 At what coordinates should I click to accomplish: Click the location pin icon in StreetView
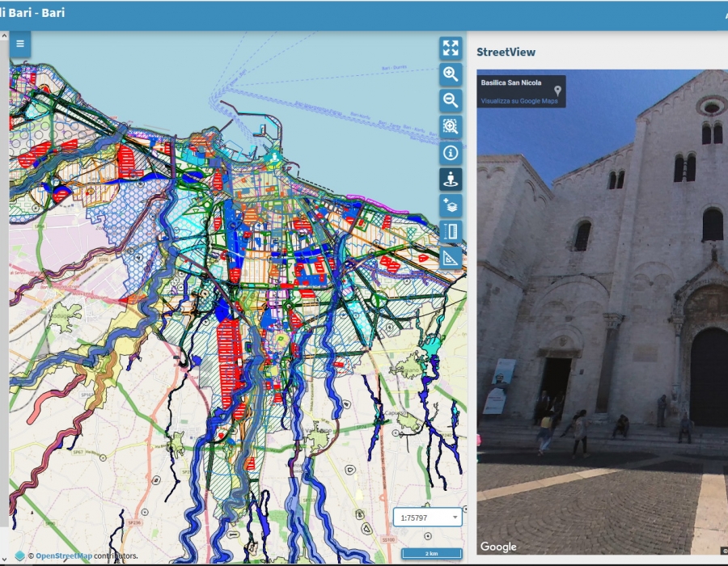[x=557, y=91]
